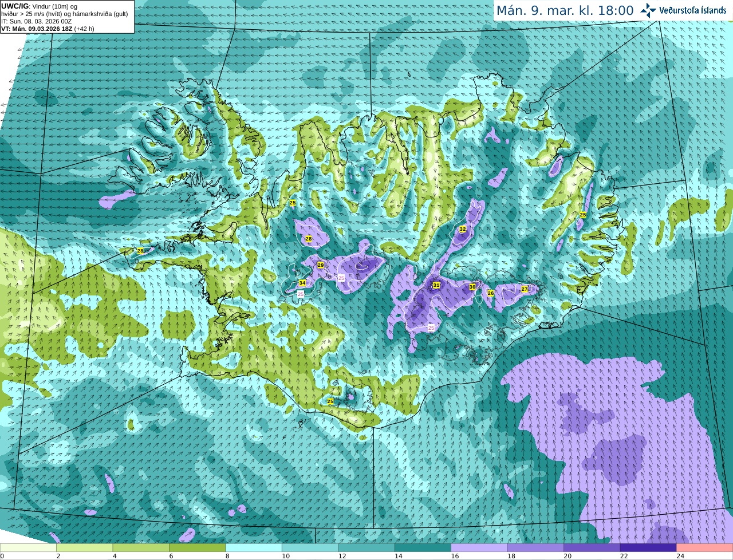The width and height of the screenshot is (733, 560).
Task: Click the legend scale value 16
Action: tap(455, 556)
